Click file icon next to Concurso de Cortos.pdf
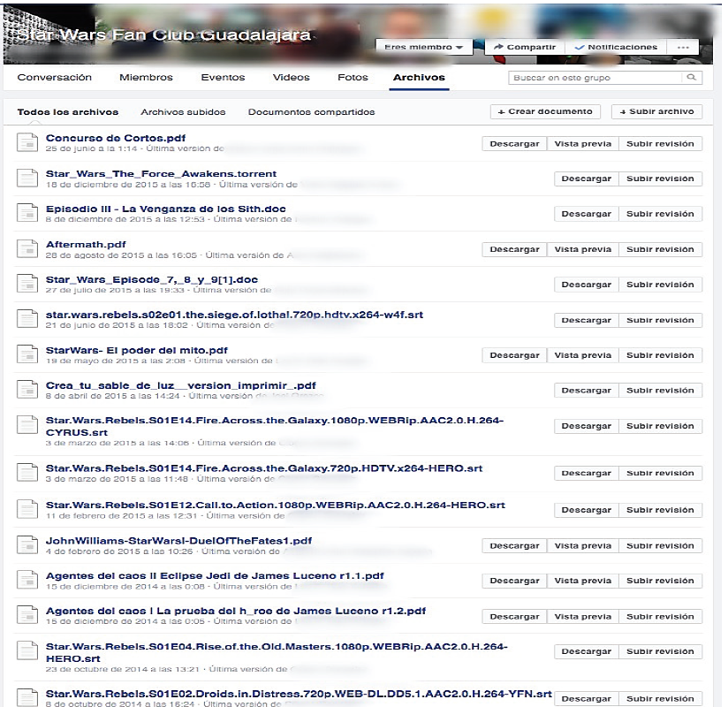 click(28, 142)
